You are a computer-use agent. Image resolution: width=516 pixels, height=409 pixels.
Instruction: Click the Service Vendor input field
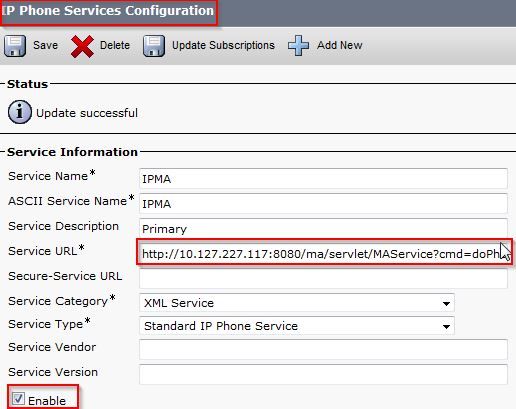323,349
